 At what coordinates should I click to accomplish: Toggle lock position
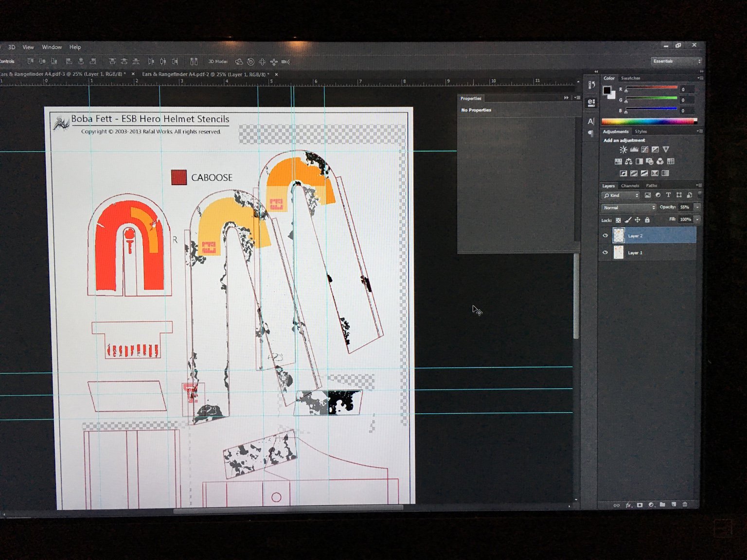637,220
